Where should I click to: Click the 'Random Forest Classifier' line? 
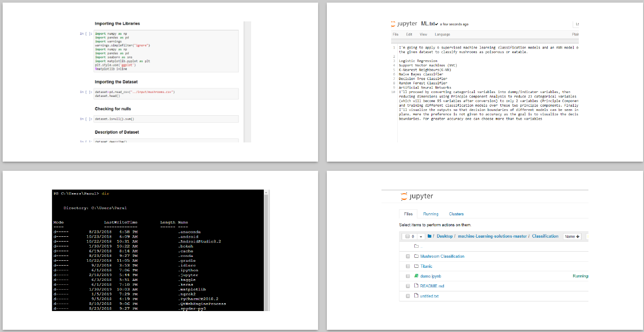coord(423,83)
